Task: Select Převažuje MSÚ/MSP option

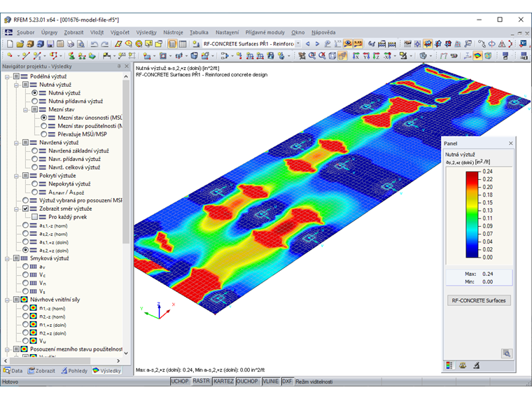Action: click(44, 134)
